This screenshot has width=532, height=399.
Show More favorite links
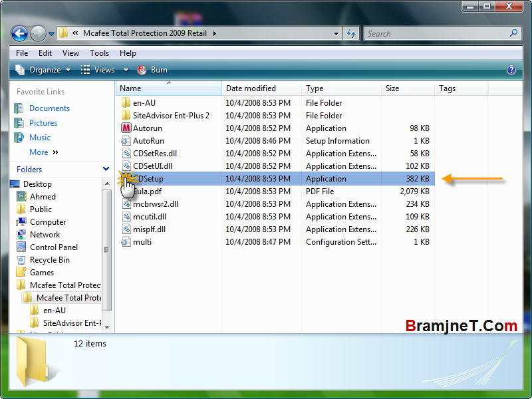pyautogui.click(x=44, y=152)
